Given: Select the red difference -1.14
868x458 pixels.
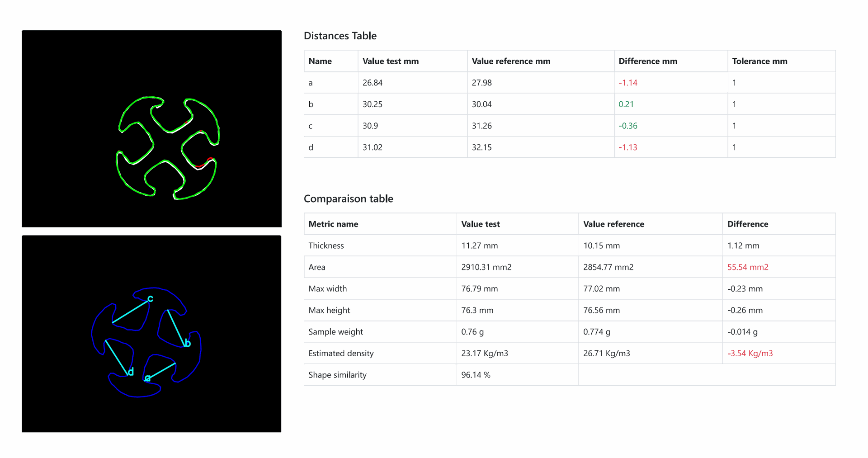Looking at the screenshot, I should (x=628, y=83).
